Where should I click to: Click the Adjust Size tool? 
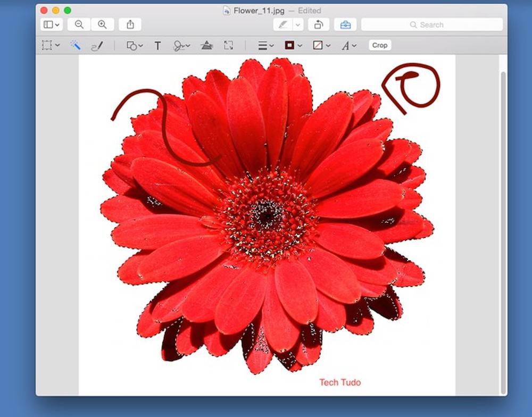point(229,45)
